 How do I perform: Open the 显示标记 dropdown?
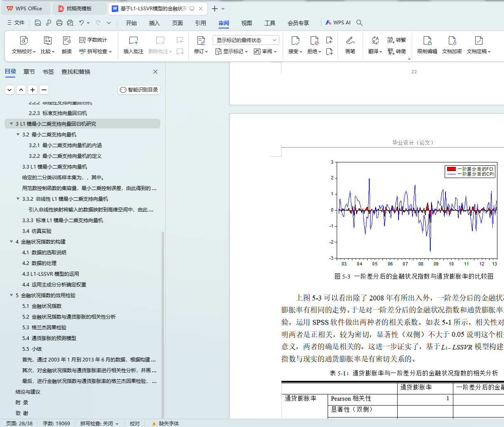(232, 52)
